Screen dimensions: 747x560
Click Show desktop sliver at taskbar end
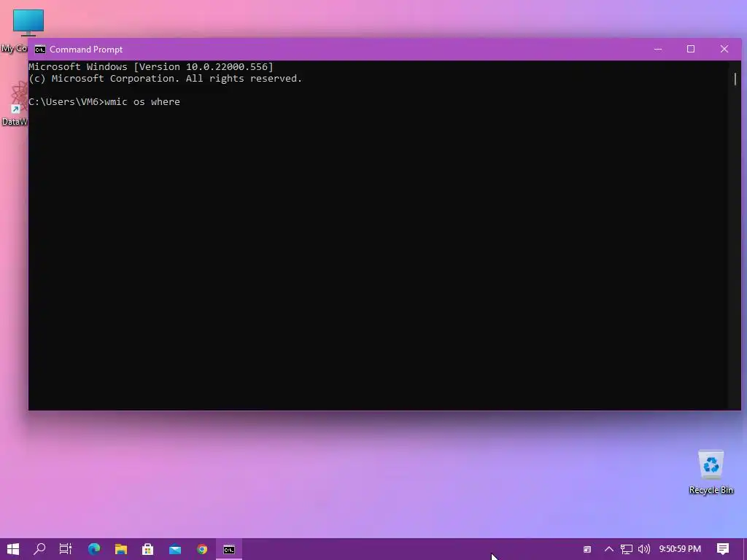[x=745, y=550]
